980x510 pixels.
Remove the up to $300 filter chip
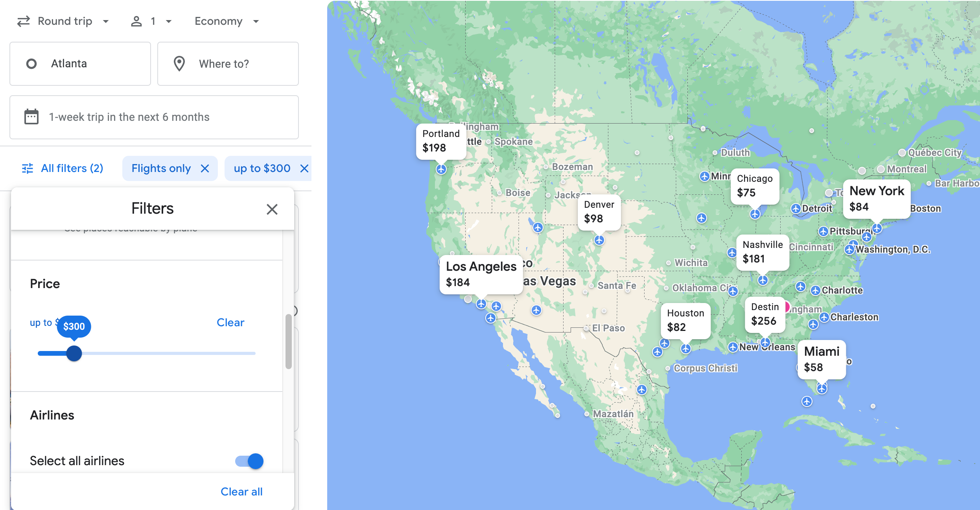click(x=304, y=168)
